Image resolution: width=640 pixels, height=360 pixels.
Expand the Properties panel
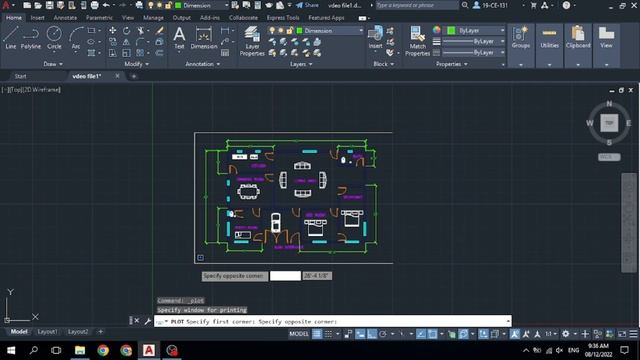(x=451, y=64)
